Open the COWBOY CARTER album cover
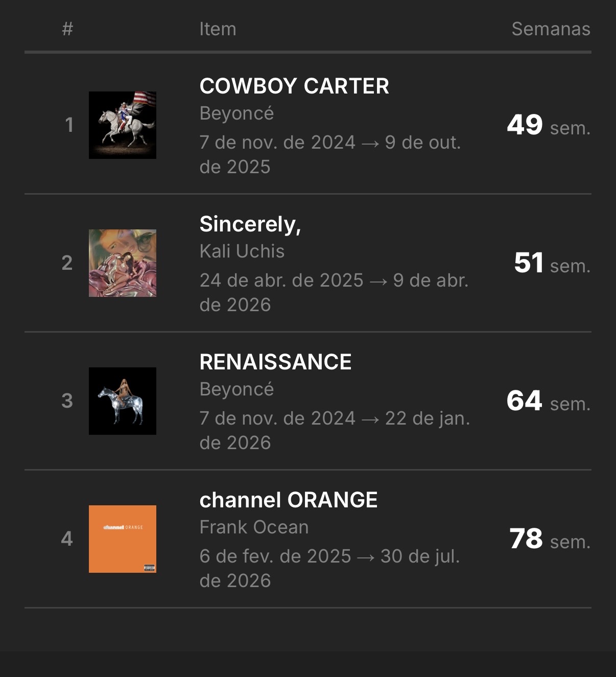Viewport: 616px width, 677px height. coord(123,125)
